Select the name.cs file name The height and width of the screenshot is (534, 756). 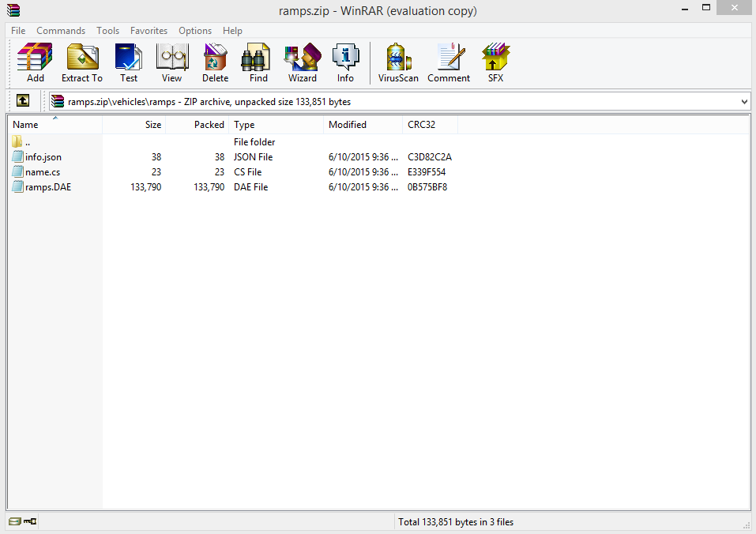(x=43, y=172)
